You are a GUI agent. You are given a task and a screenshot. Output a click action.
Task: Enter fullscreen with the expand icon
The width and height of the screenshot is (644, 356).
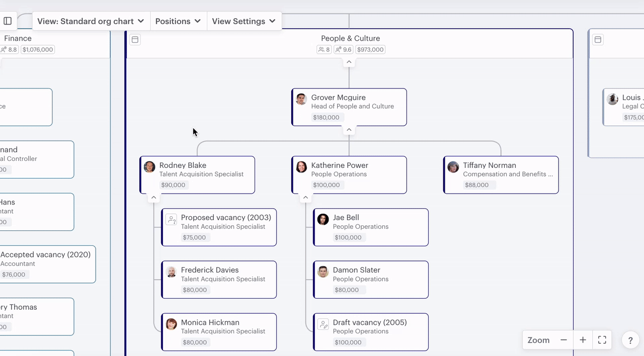coord(602,340)
